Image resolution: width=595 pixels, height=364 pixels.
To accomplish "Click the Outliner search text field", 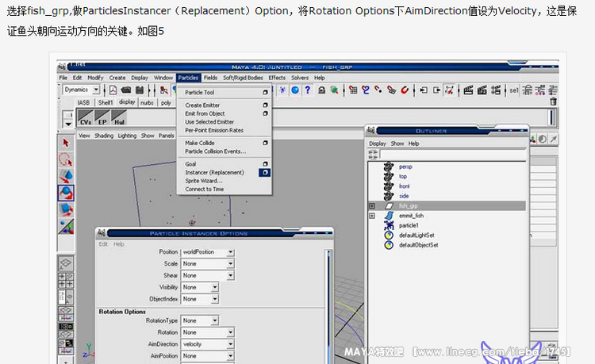I will coord(453,155).
